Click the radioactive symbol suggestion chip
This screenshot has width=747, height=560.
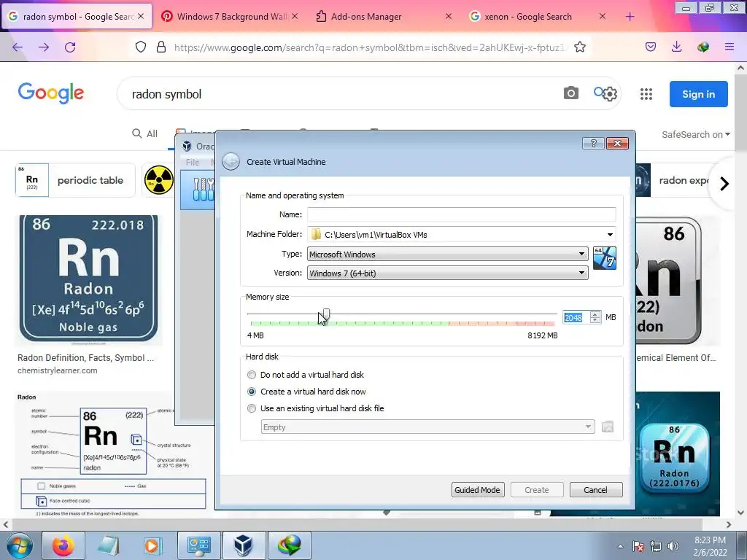[x=158, y=180]
